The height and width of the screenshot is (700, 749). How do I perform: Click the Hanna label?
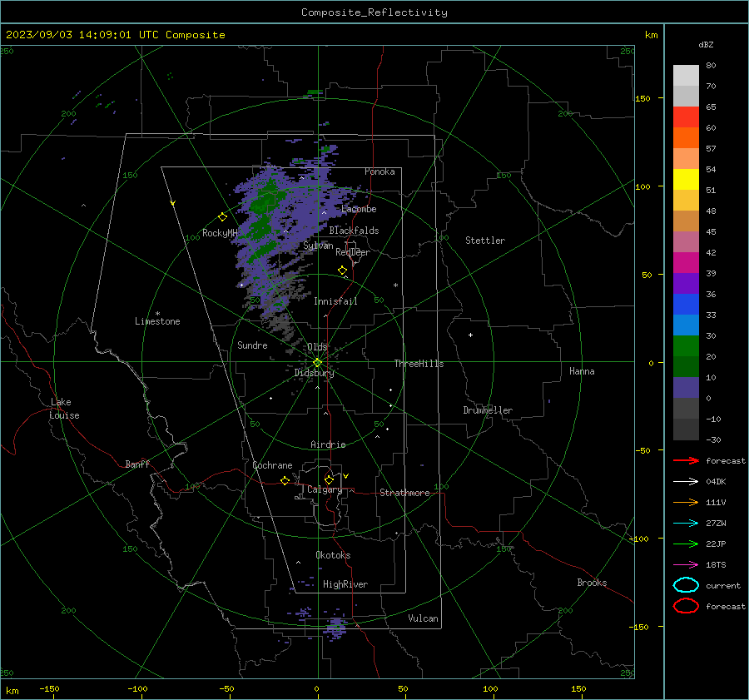click(582, 371)
